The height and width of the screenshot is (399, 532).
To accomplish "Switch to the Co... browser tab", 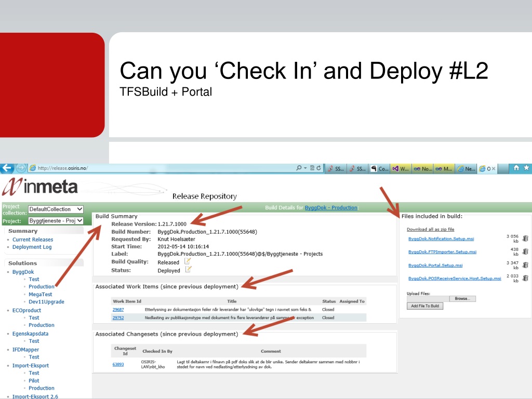I will 380,169.
